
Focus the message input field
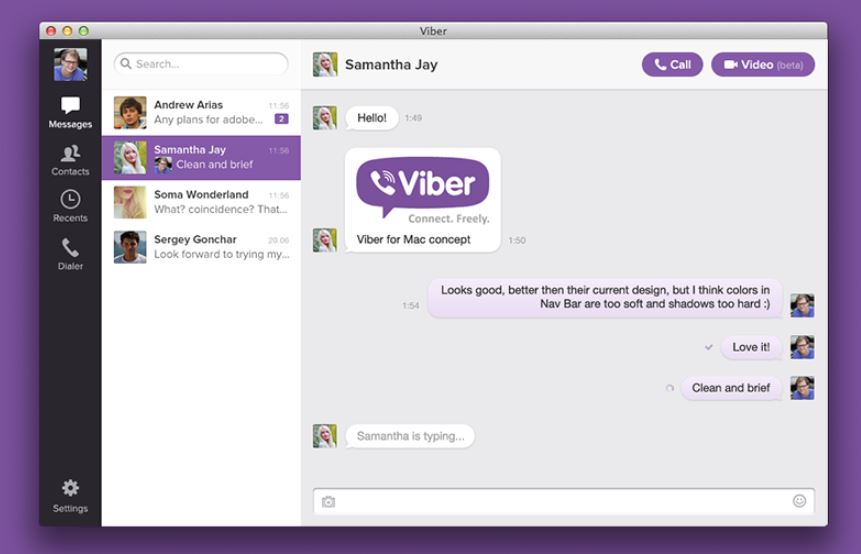pyautogui.click(x=564, y=501)
